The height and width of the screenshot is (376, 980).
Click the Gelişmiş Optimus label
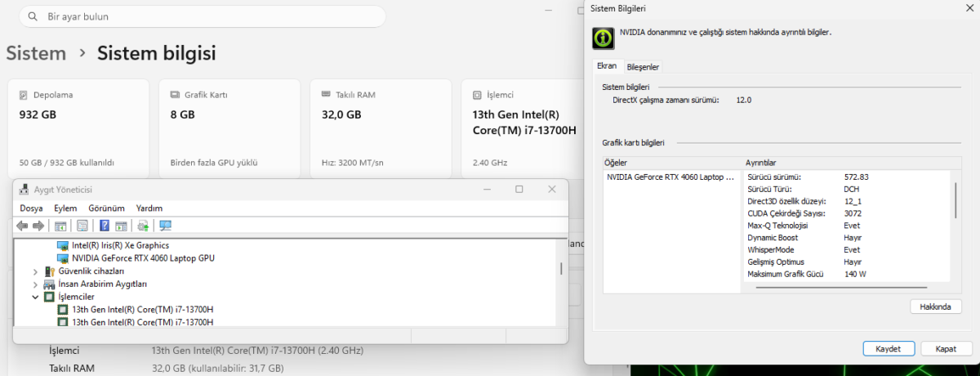[x=776, y=262]
